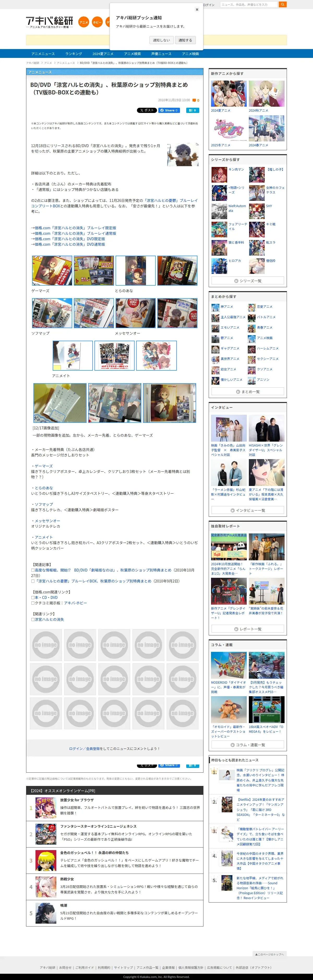Click the Facebook Share button at top
The width and height of the screenshot is (313, 980).
[169, 110]
